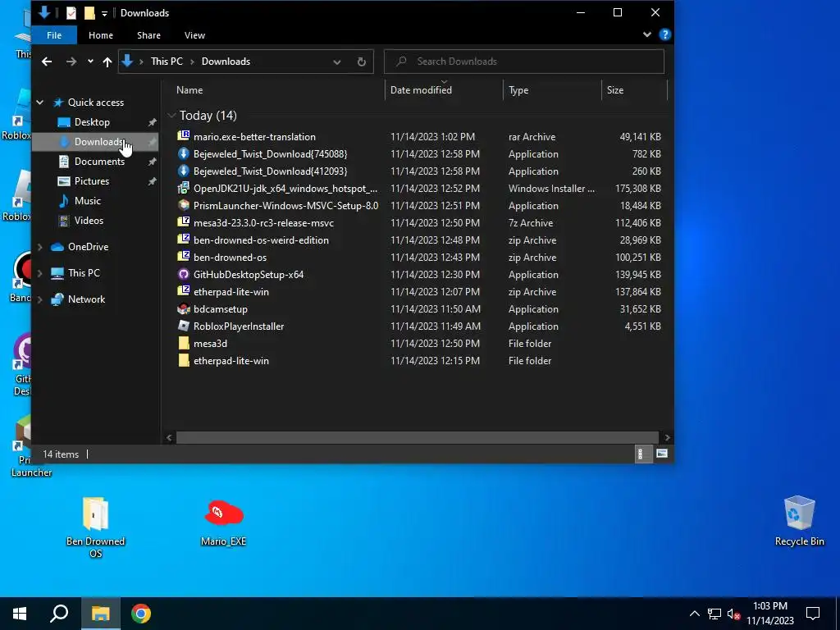Open the File menu tab
This screenshot has width=840, height=630.
[54, 35]
